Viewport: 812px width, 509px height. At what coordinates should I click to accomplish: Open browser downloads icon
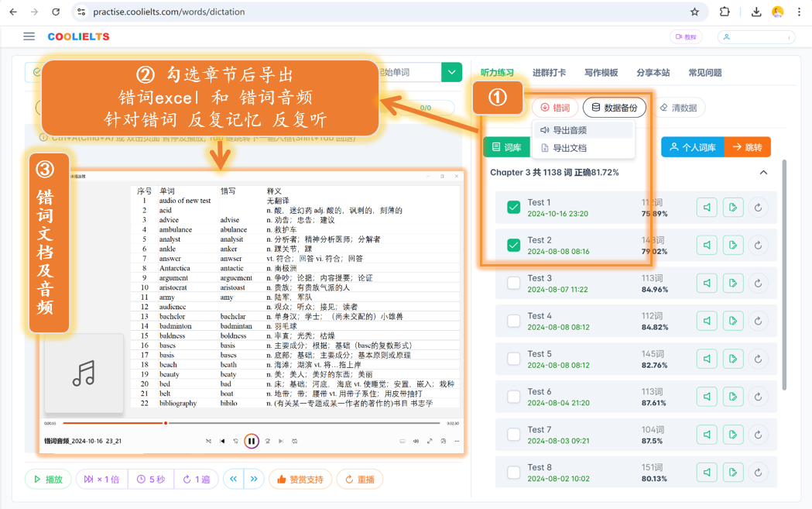point(756,12)
